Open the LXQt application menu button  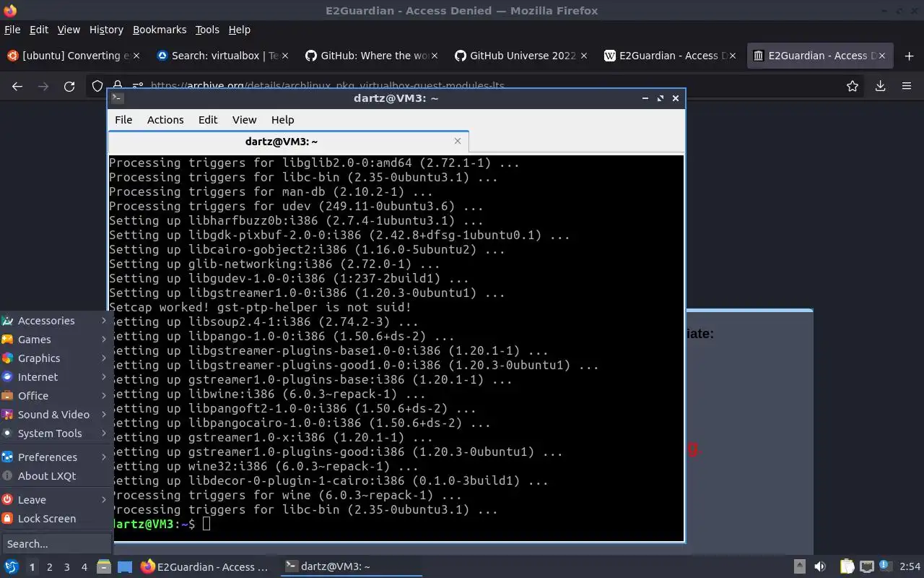(11, 567)
